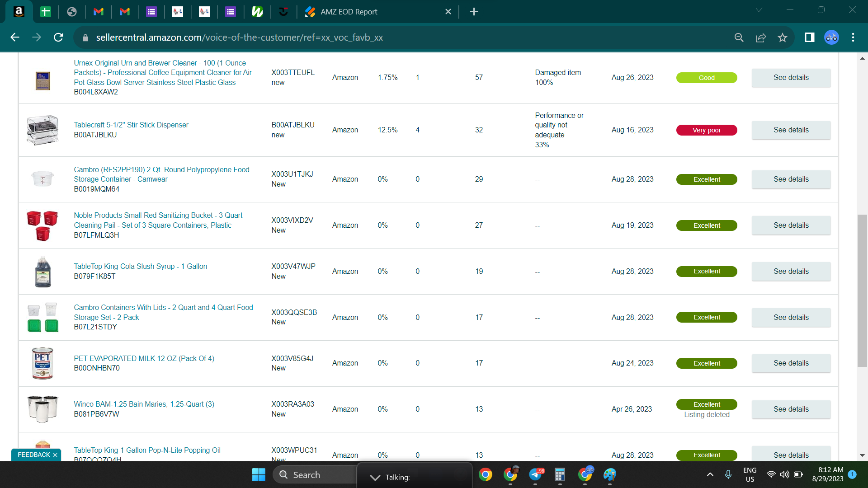
Task: Toggle the Chrome side panel
Action: tap(810, 38)
